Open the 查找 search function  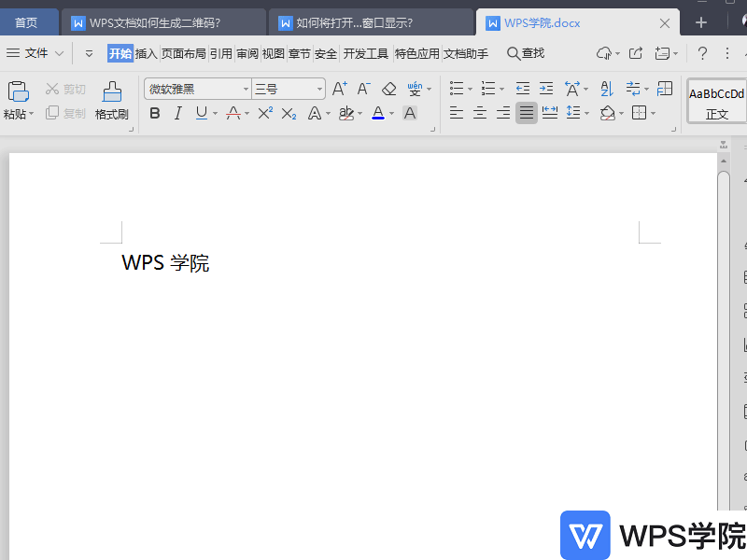[525, 53]
